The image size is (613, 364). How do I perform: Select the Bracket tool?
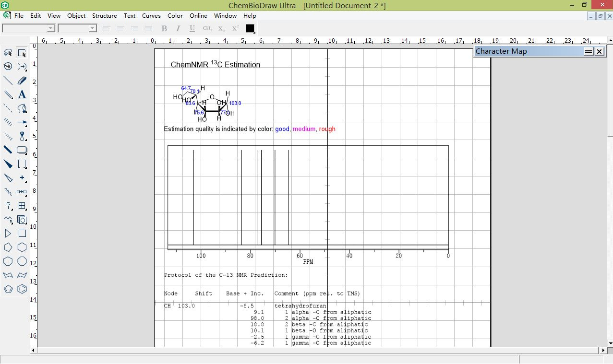[x=21, y=164]
